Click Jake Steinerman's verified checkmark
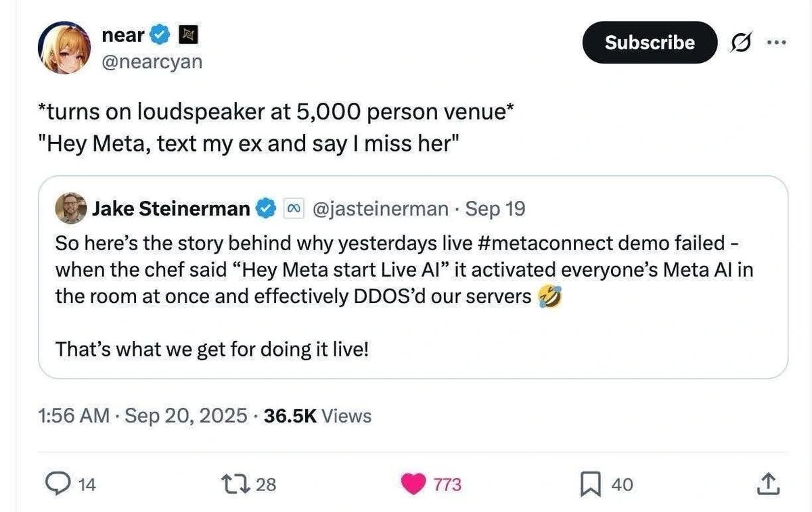The height and width of the screenshot is (512, 812). tap(265, 209)
